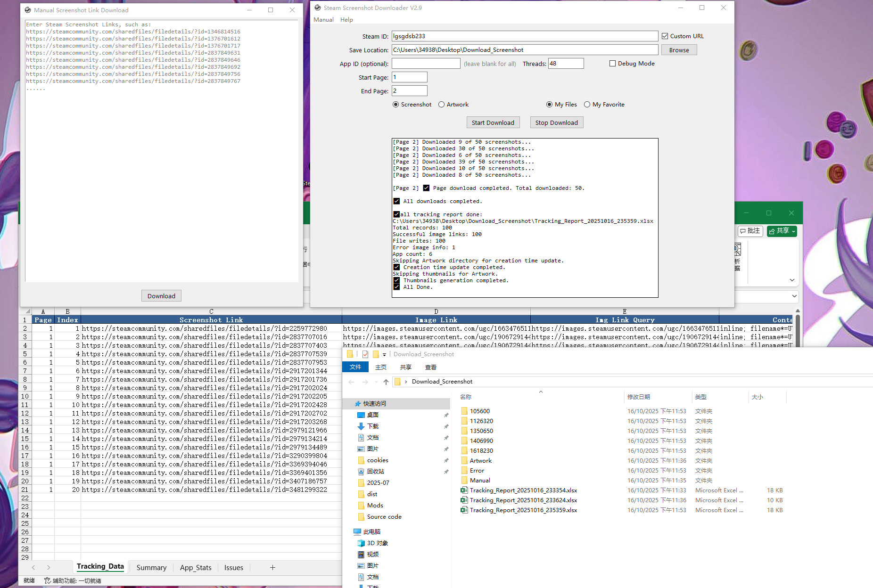This screenshot has width=873, height=588.
Task: Go up one folder level in Explorer
Action: click(x=386, y=382)
